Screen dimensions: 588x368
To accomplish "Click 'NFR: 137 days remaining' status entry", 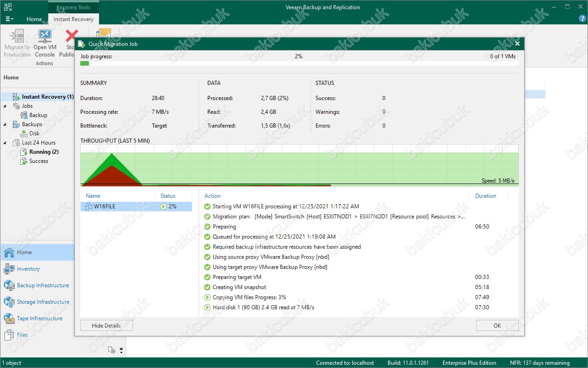I will 540,363.
